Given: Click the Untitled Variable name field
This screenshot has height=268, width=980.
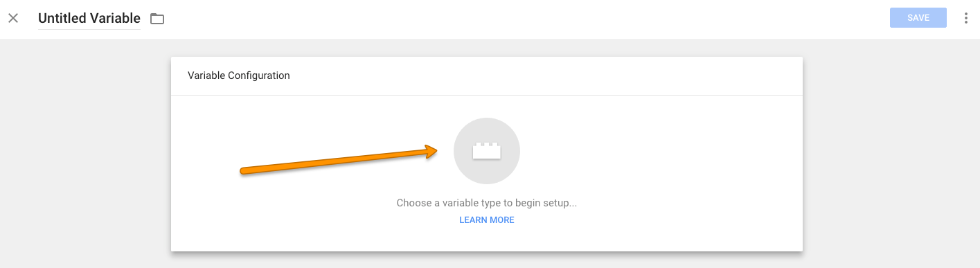Looking at the screenshot, I should (89, 19).
